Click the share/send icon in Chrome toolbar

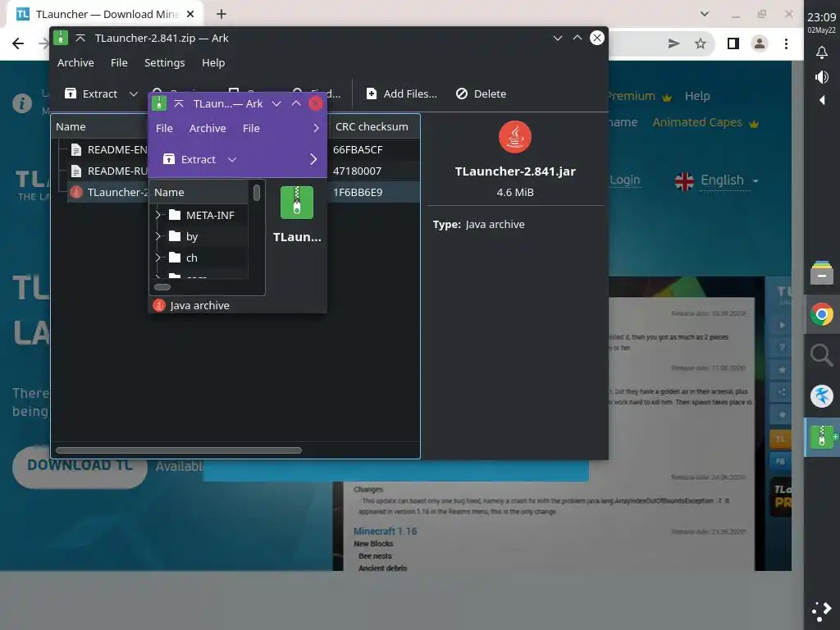(x=674, y=43)
